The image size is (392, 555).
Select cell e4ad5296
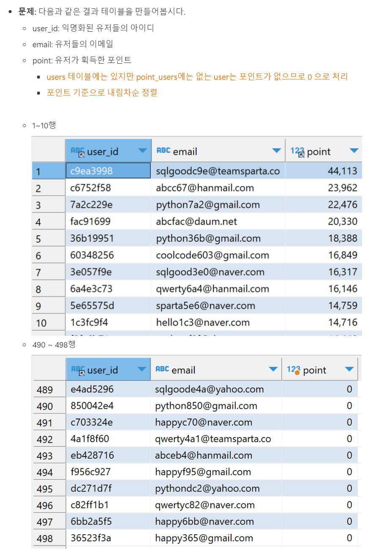108,389
